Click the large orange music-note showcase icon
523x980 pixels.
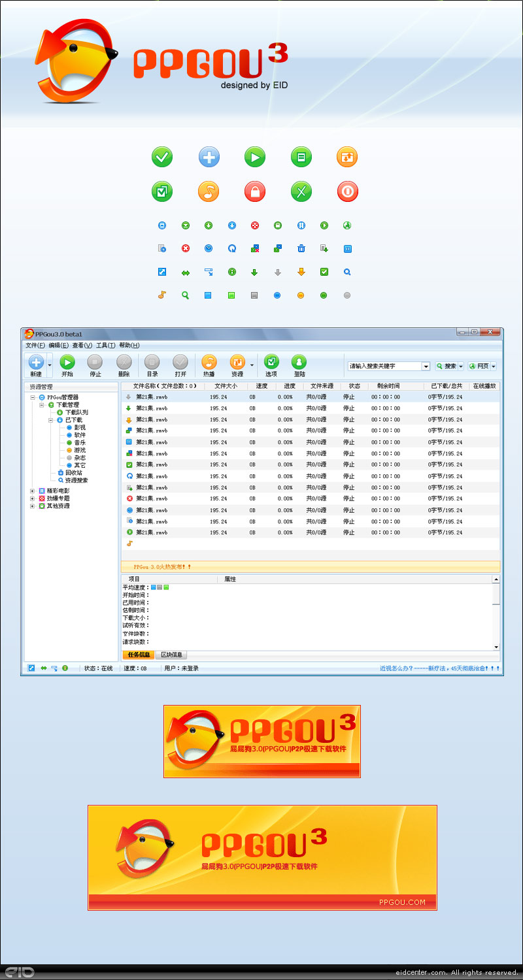[x=209, y=192]
